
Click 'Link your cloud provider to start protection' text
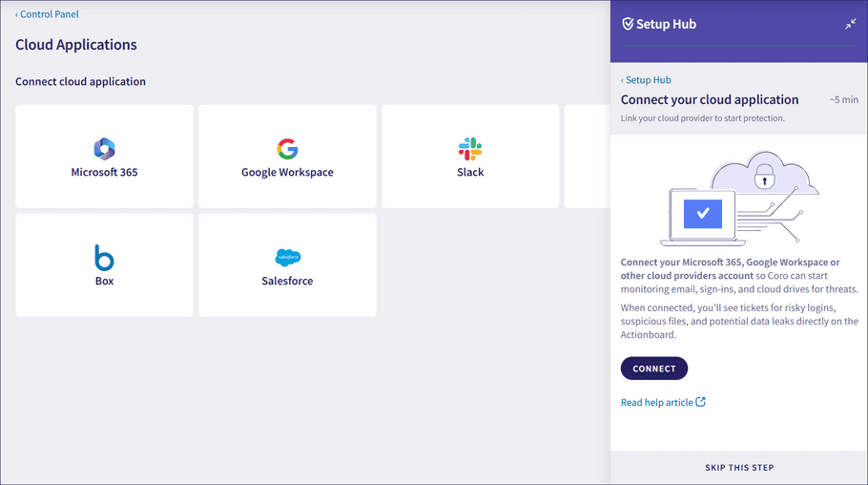point(702,118)
